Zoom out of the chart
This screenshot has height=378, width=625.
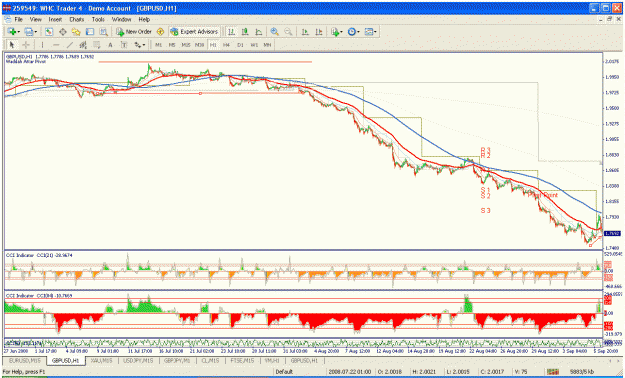coord(288,32)
